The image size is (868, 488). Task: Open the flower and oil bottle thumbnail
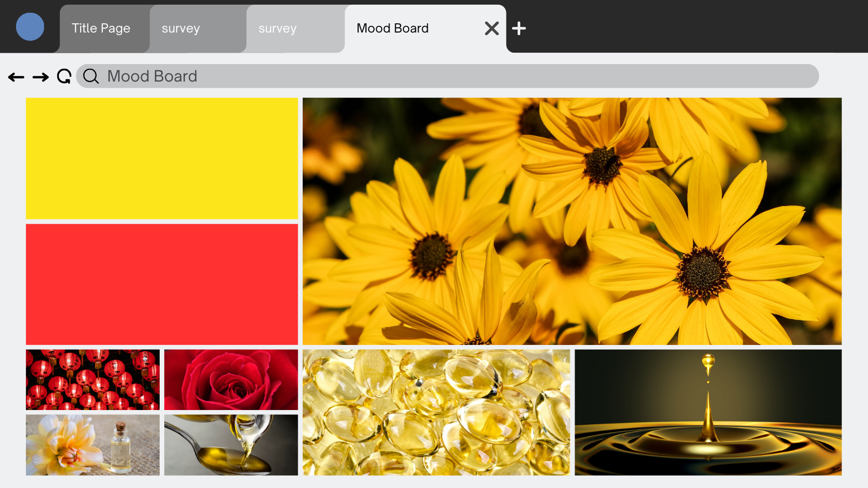pos(92,445)
